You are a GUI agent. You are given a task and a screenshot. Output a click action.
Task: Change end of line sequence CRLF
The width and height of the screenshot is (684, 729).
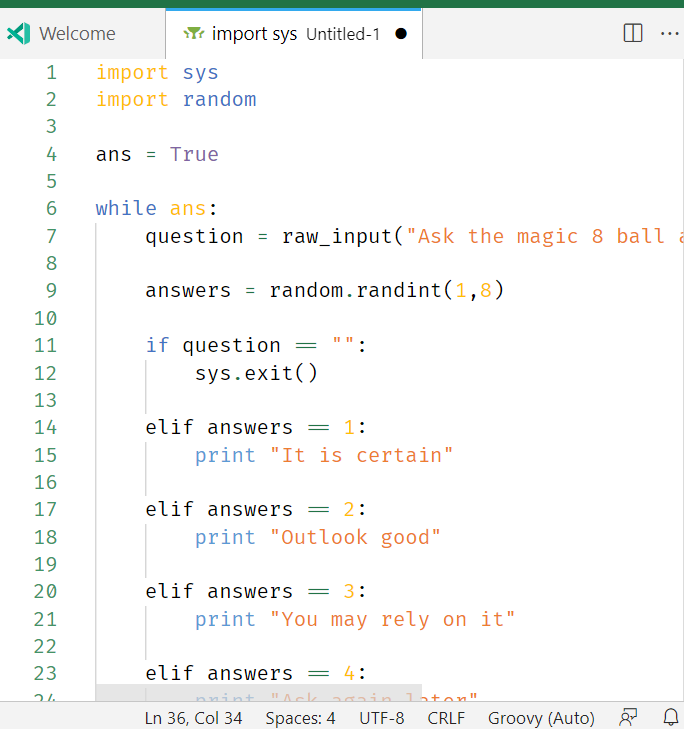click(x=446, y=718)
